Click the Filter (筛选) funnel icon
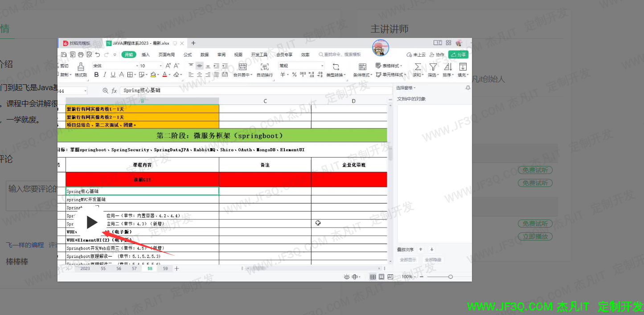Screen dimensions: 644x315 (433, 67)
